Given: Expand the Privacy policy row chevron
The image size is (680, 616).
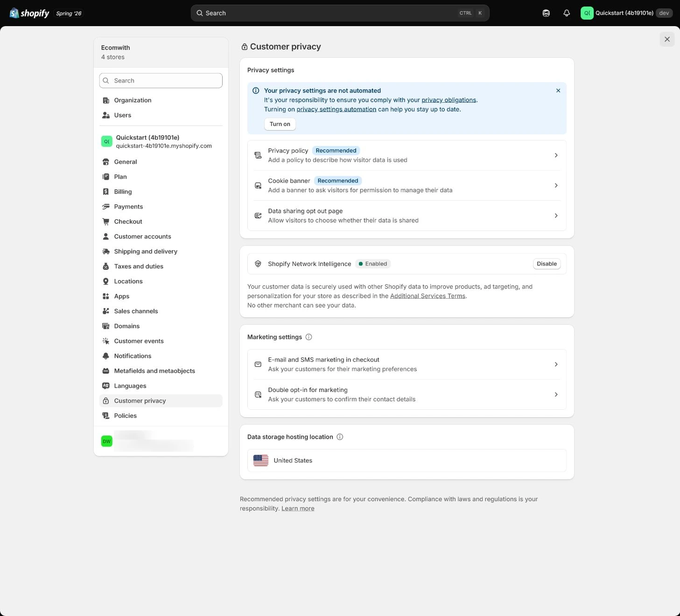Looking at the screenshot, I should tap(556, 155).
